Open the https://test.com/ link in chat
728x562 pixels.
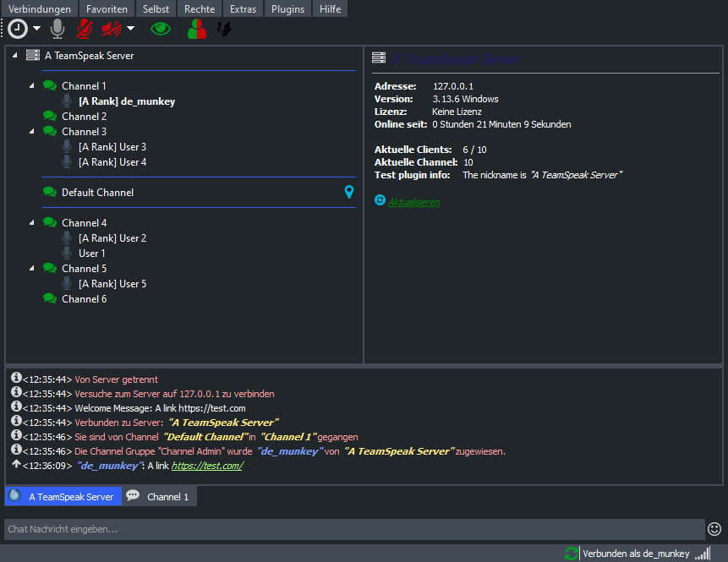207,466
